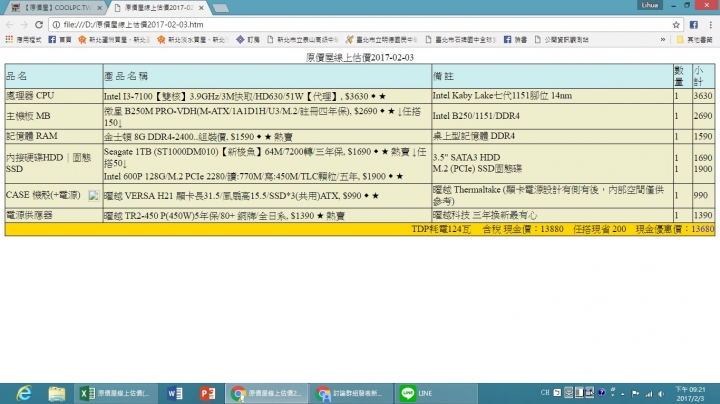This screenshot has width=720, height=404.
Task: Switch to Chrome 討論群組發表新 taskbar window
Action: coord(352,393)
